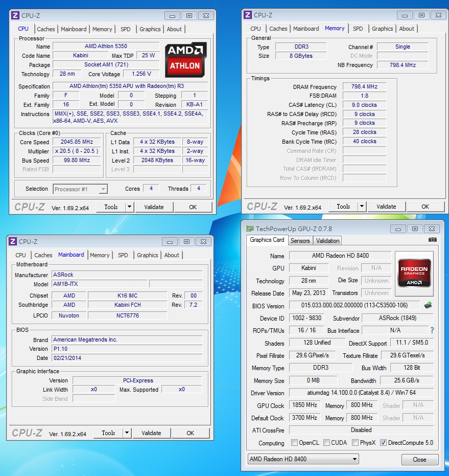Click the Driver Version field in GPU-Z

click(x=361, y=393)
